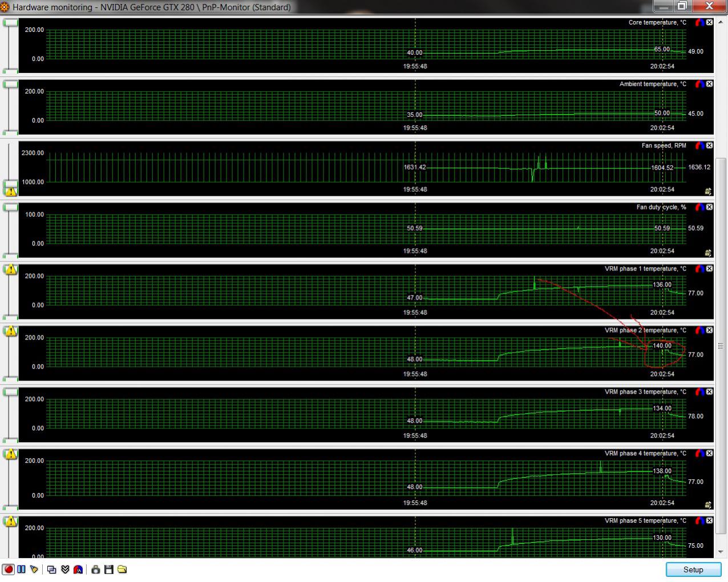Viewport: 728px width, 582px height.
Task: Click magnet icon on VRM phase 5 graph
Action: pyautogui.click(x=699, y=521)
